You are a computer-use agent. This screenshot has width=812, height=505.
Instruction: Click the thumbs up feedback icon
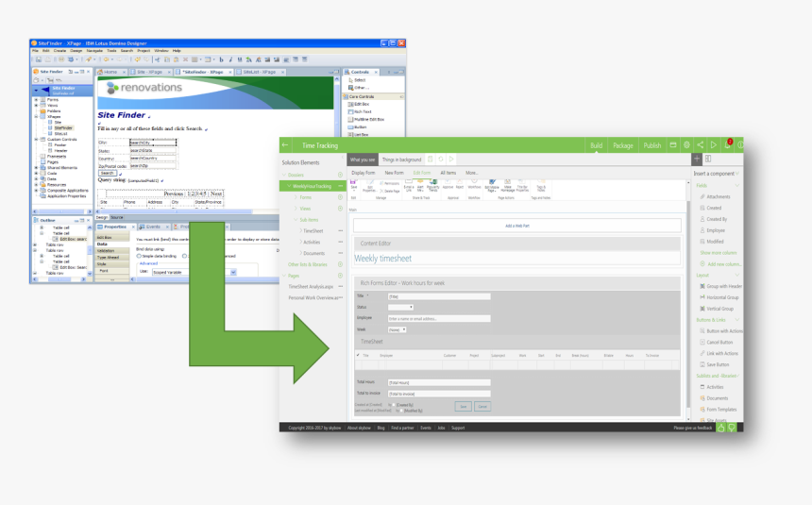721,428
